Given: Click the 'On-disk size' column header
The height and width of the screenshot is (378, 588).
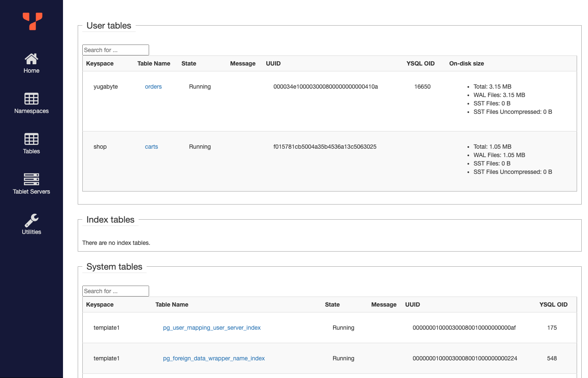Looking at the screenshot, I should (467, 63).
